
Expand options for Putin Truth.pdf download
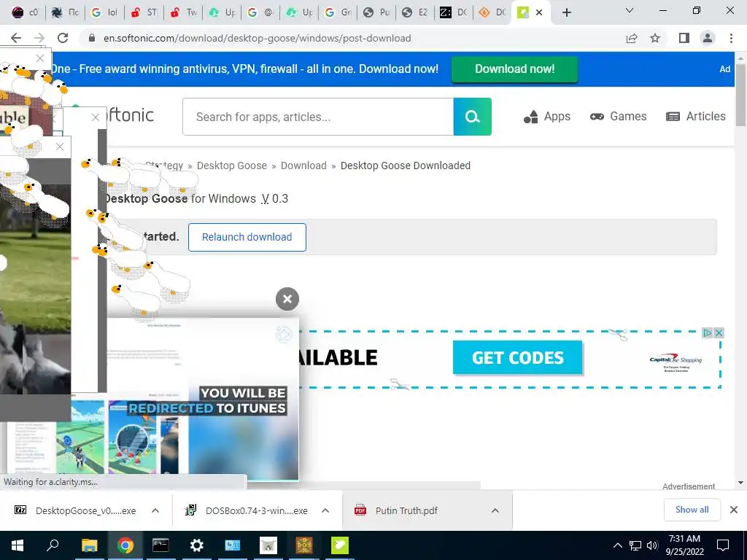(x=495, y=510)
